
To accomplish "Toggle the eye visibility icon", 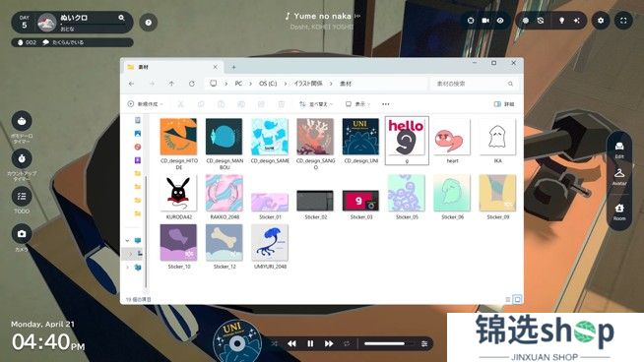I will (500, 21).
